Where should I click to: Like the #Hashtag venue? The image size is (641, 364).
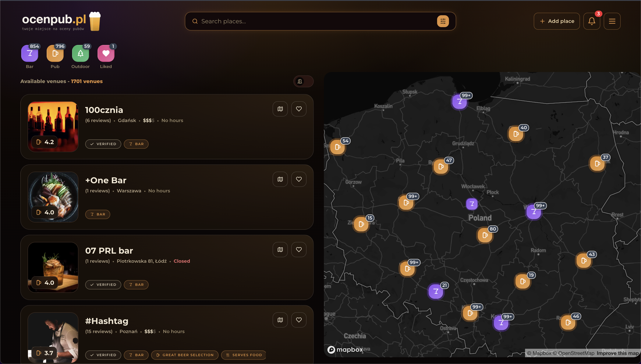299,320
